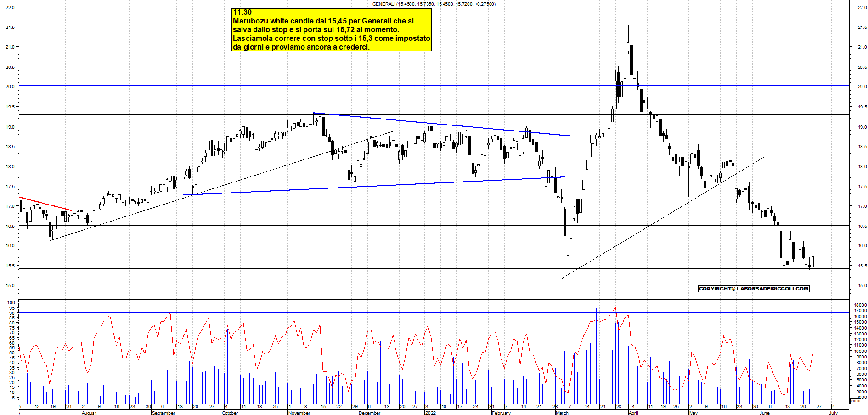
Task: Click the 22.0 label on the right price axis
Action: point(862,8)
